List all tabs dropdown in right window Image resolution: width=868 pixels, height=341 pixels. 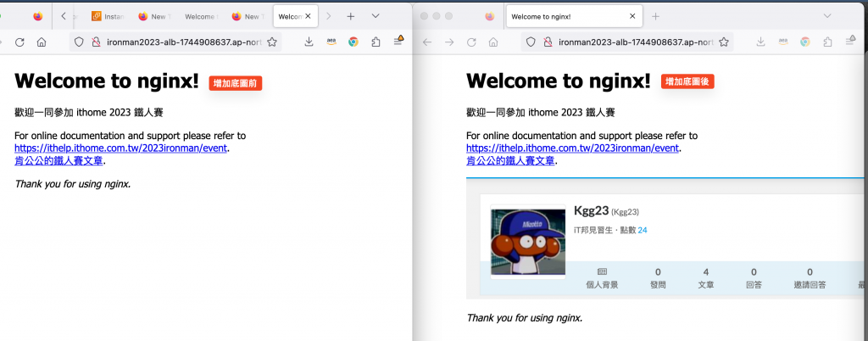tap(827, 16)
